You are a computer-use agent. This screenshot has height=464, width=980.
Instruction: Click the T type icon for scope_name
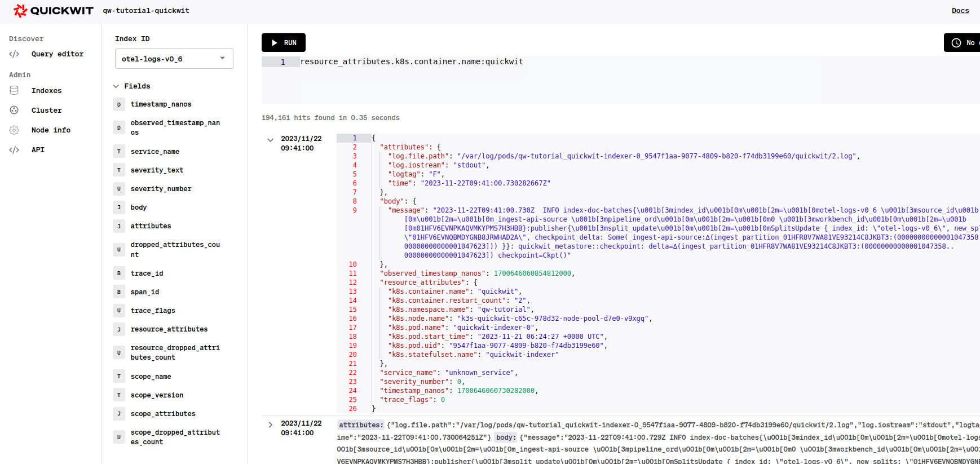(x=119, y=377)
